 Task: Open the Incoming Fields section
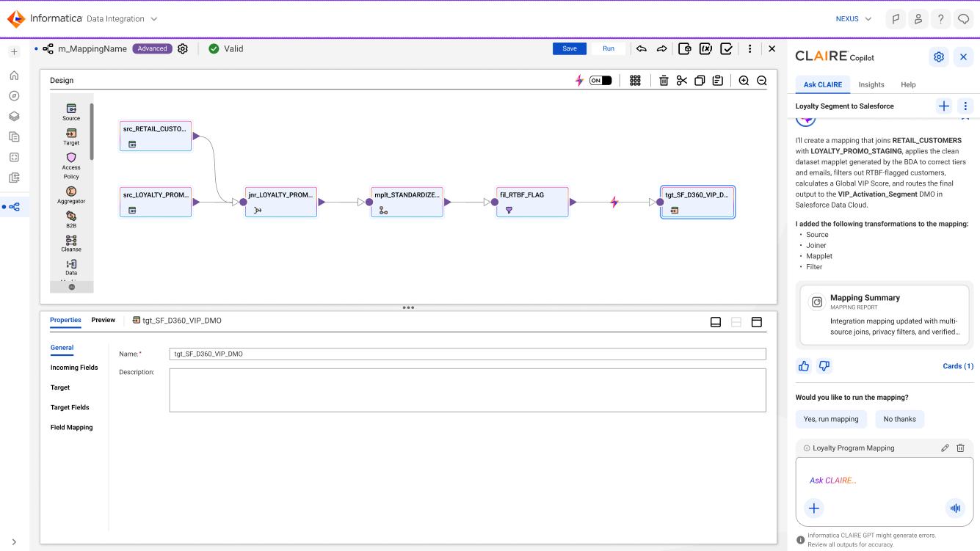click(x=74, y=368)
